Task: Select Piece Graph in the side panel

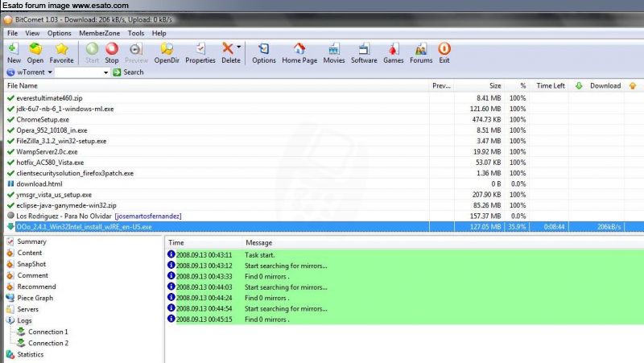Action: click(35, 298)
